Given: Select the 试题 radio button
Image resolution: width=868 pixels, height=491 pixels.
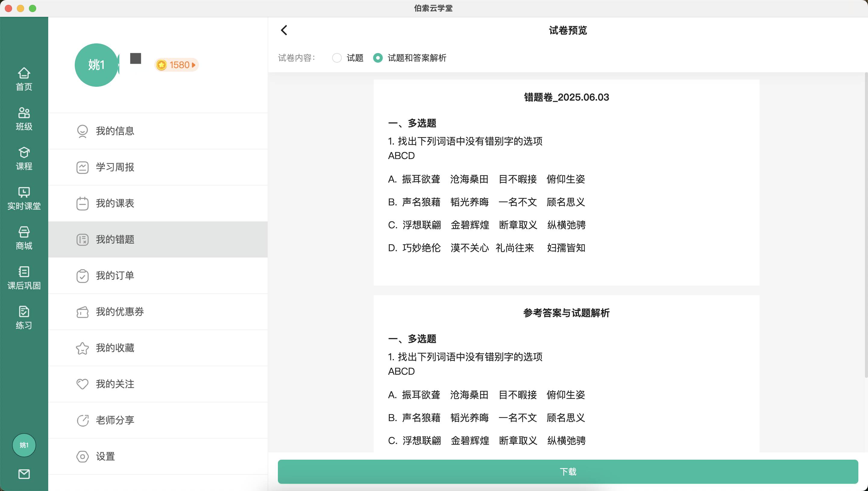Looking at the screenshot, I should coord(337,58).
